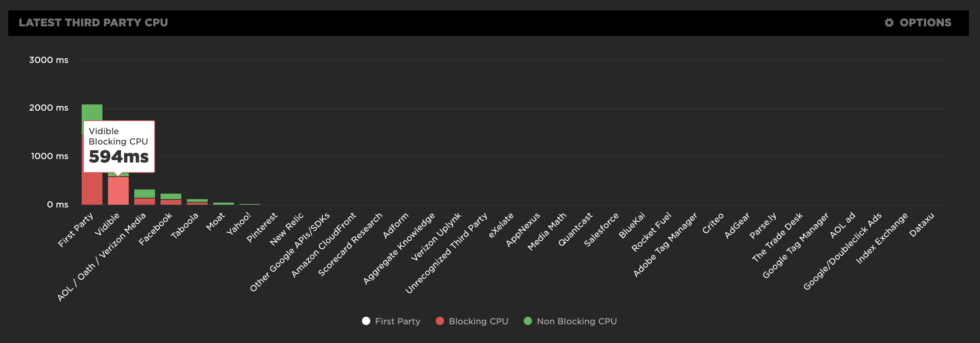980x343 pixels.
Task: Click the red Blocking CPU legend dot
Action: coord(440,321)
